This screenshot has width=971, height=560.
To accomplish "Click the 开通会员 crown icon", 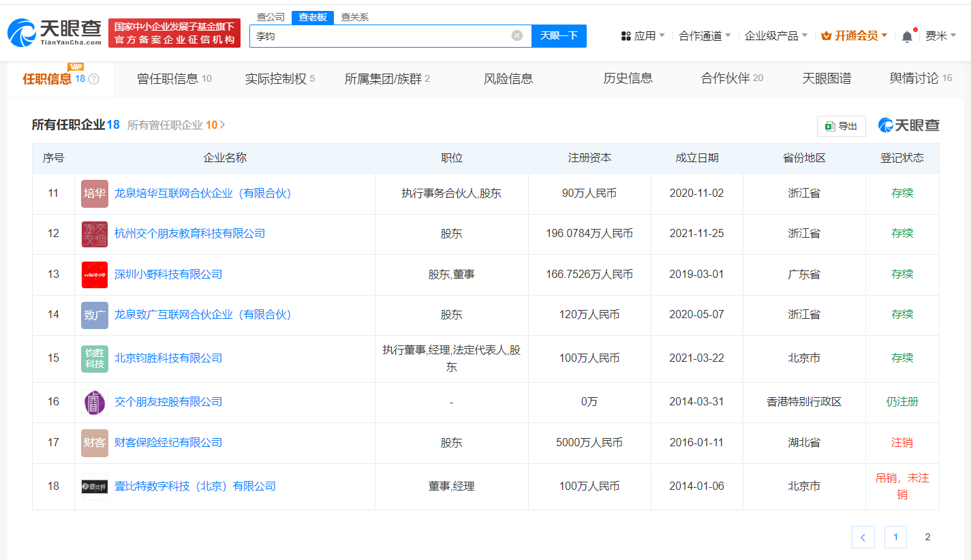I will click(x=827, y=35).
